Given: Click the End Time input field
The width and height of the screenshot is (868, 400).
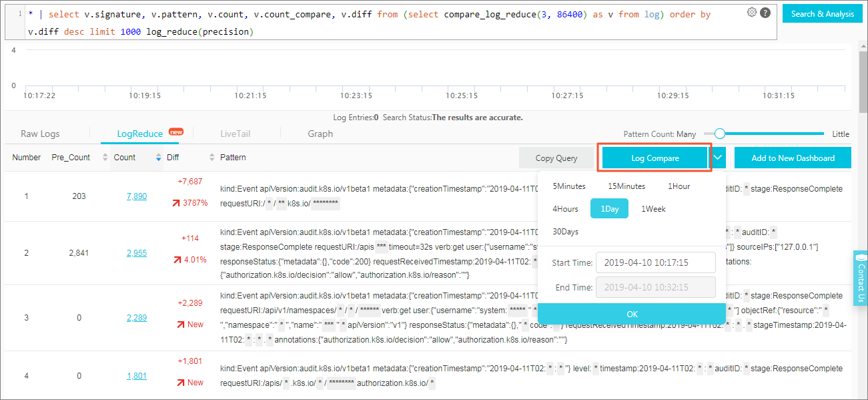Looking at the screenshot, I should tap(655, 287).
